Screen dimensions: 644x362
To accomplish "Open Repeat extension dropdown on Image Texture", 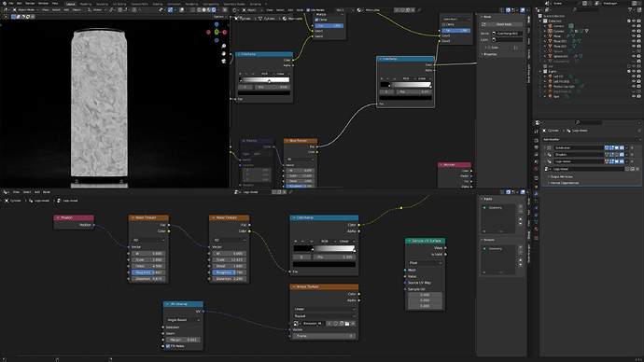I will click(x=325, y=316).
